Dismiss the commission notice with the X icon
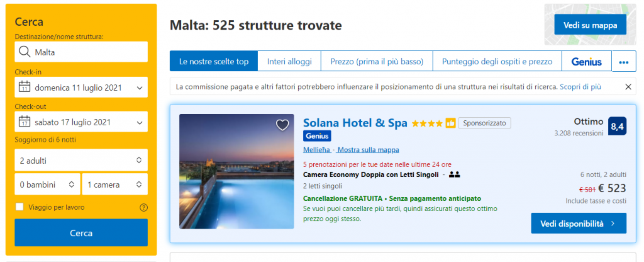Viewport: 644px width, 262px height. tap(628, 86)
